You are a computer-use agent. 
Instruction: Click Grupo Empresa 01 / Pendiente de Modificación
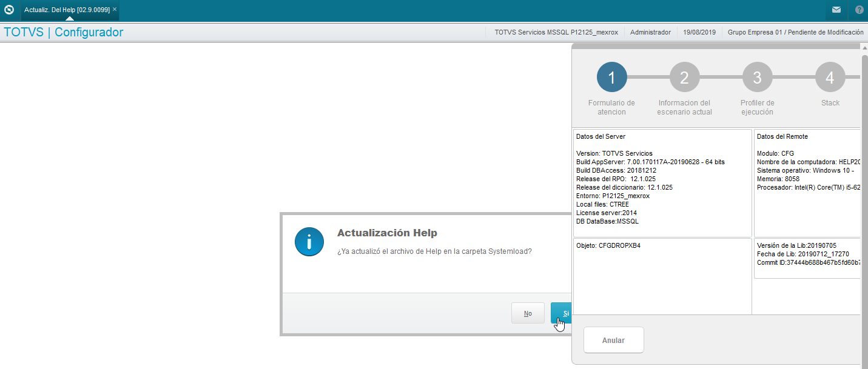(795, 32)
